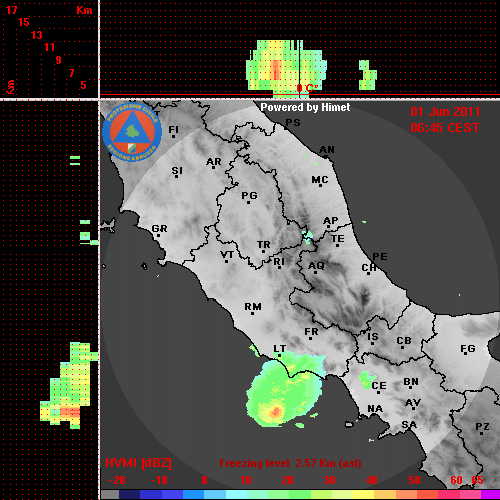
Task: Click the red storm core south of LT
Action: click(276, 412)
